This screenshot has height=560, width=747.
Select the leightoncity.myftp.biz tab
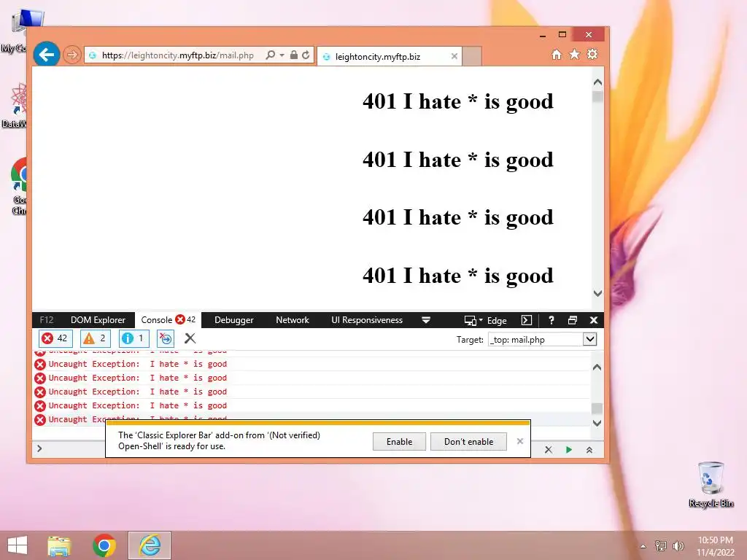(x=389, y=57)
